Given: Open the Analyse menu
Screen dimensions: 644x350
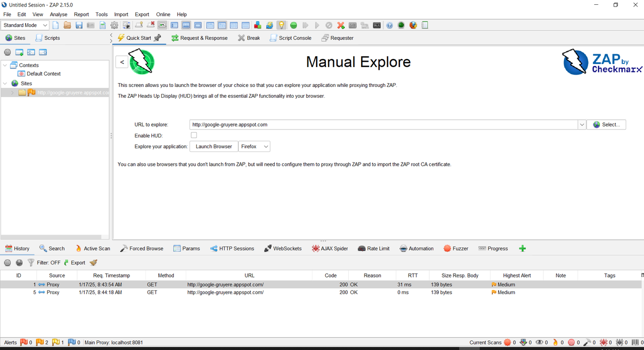Looking at the screenshot, I should pyautogui.click(x=58, y=14).
